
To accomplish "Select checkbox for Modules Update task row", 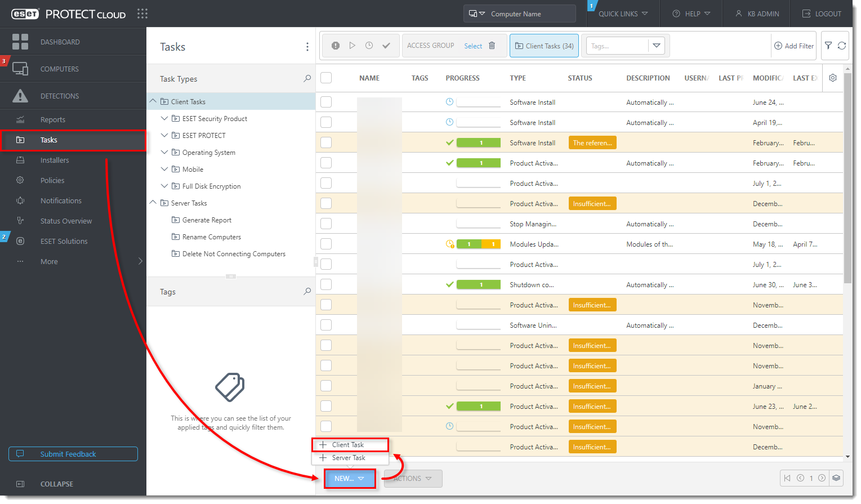I will [x=326, y=244].
